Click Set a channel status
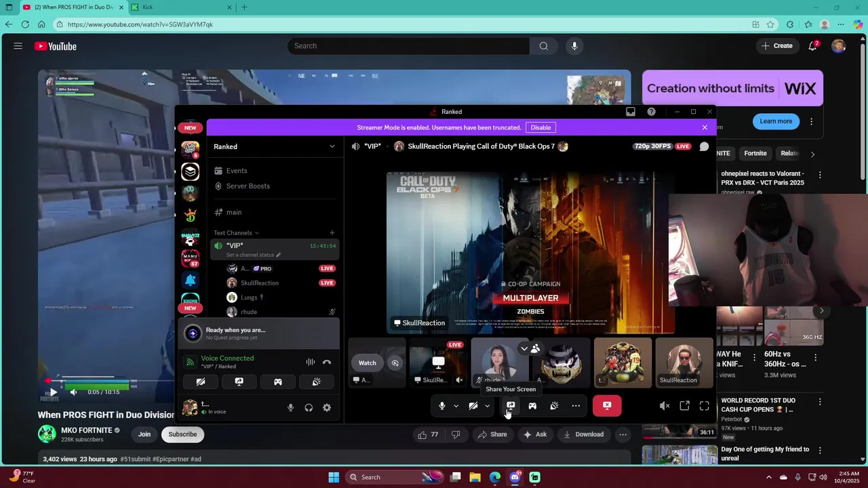This screenshot has width=868, height=488. pos(254,255)
